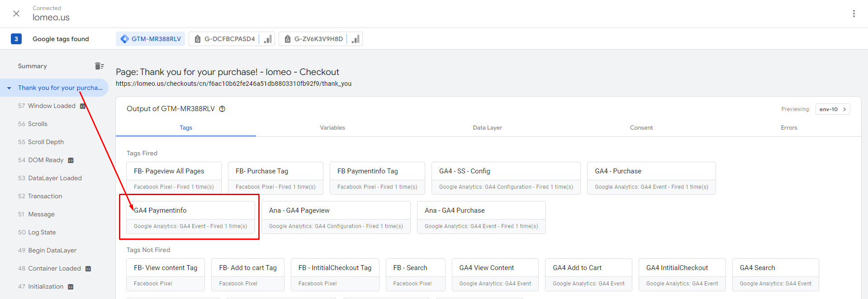
Task: Clear the summary event list icon
Action: pyautogui.click(x=99, y=66)
